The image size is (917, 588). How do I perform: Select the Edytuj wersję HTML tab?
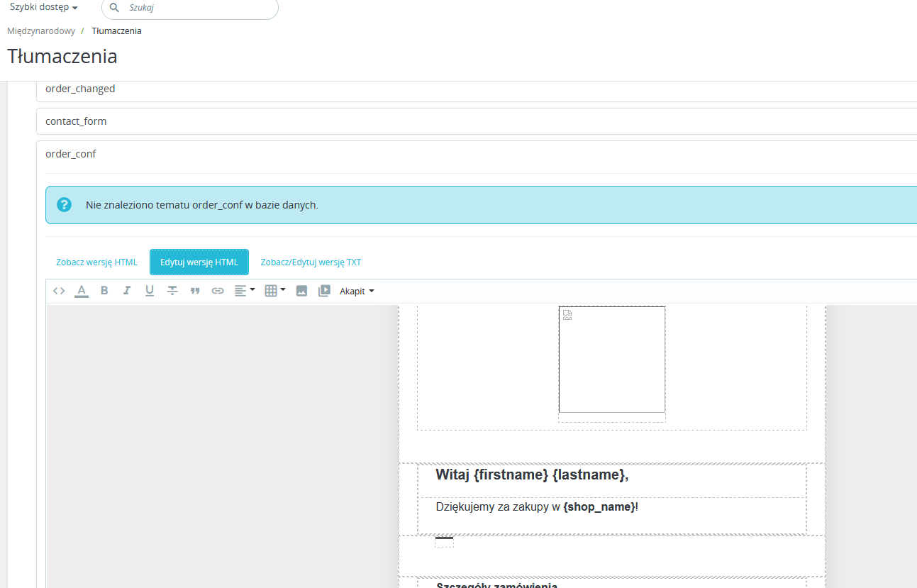point(199,262)
